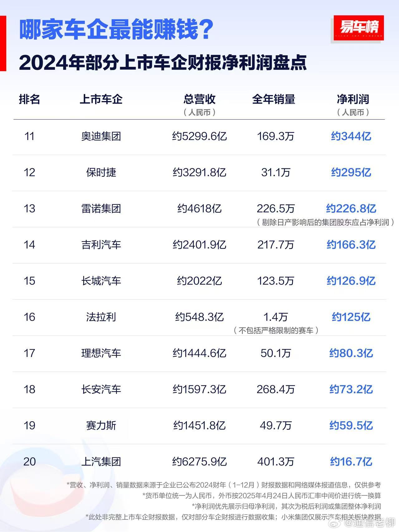Click 上汽集团 net profit 约16.7亿
The image size is (399, 532).
coord(351,462)
